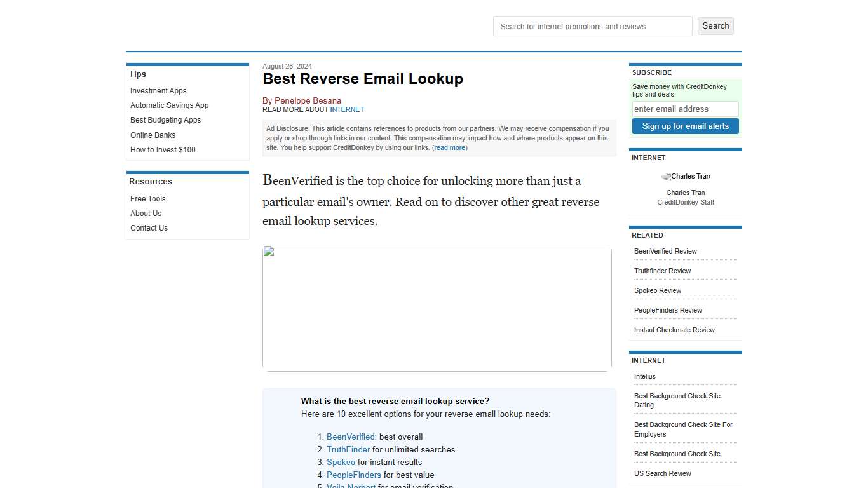Open the Investment Apps page
The height and width of the screenshot is (488, 868).
pos(158,90)
